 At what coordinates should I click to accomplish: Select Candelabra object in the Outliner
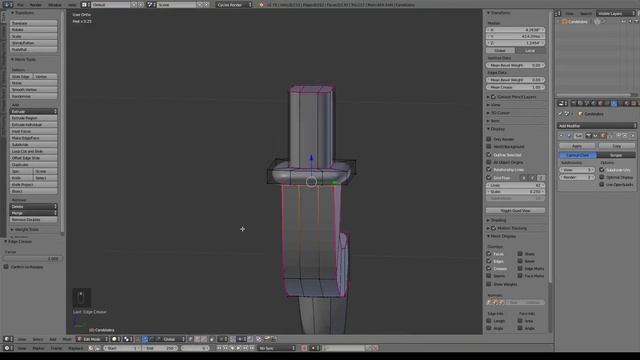(577, 21)
